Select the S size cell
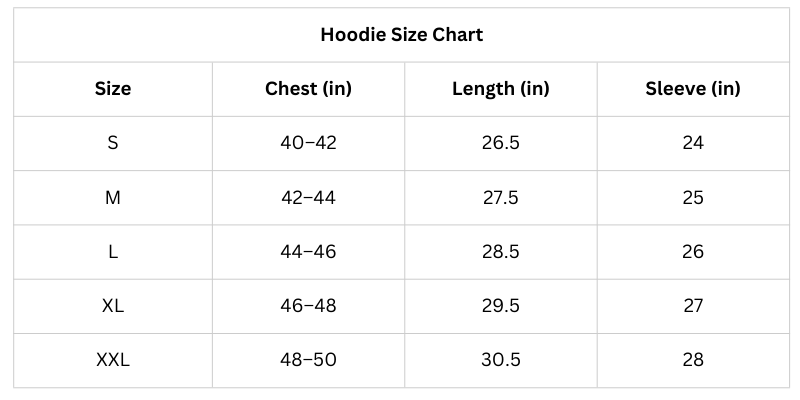 (x=113, y=143)
